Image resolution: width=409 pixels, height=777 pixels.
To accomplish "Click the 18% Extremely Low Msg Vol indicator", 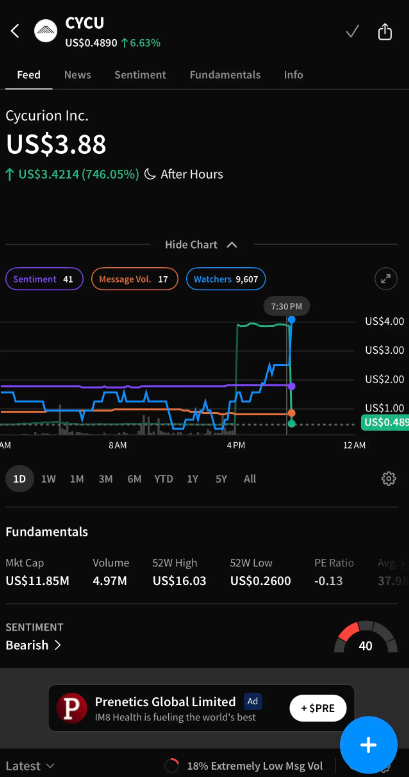I will pos(243,766).
